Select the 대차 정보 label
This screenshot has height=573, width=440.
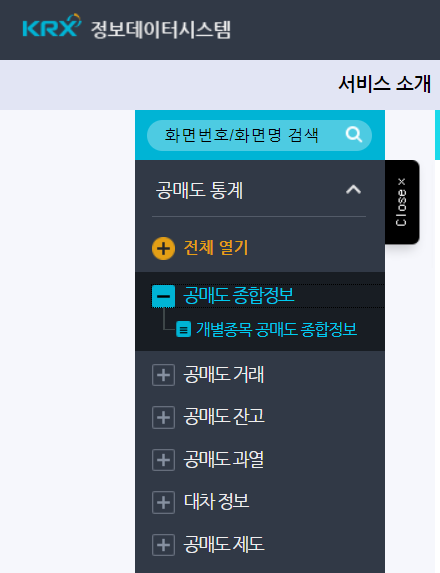[216, 502]
